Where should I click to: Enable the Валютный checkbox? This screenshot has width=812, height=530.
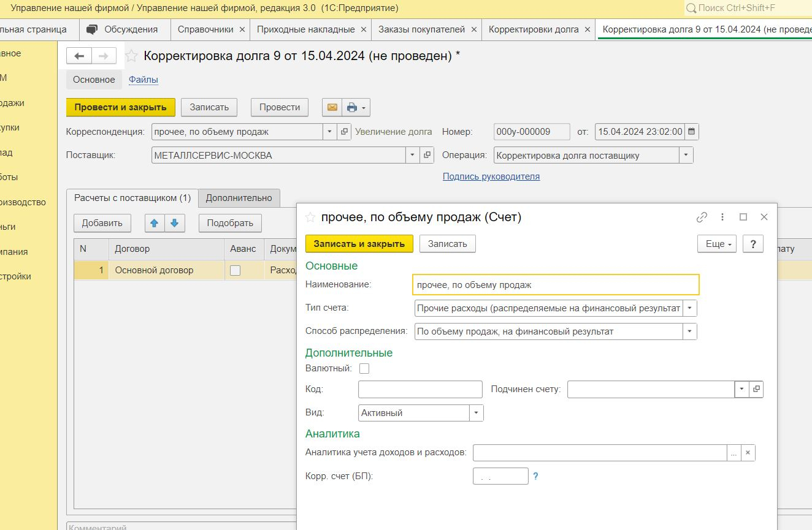[x=364, y=368]
